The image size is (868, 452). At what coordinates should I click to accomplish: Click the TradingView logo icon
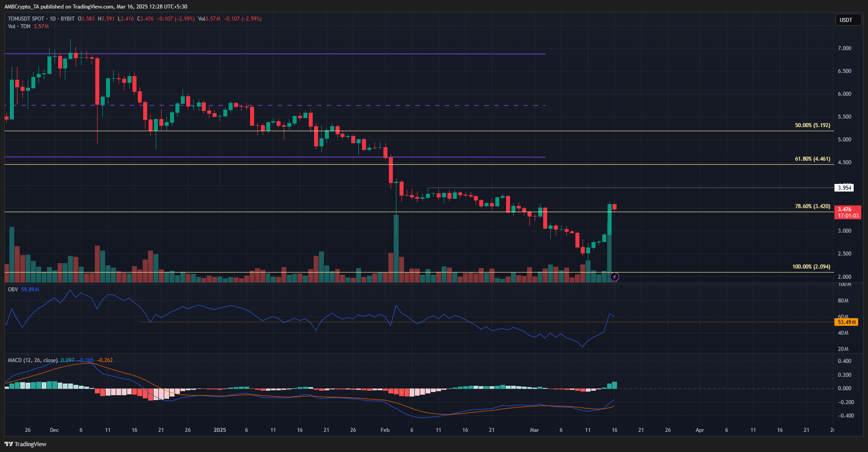tap(9, 444)
